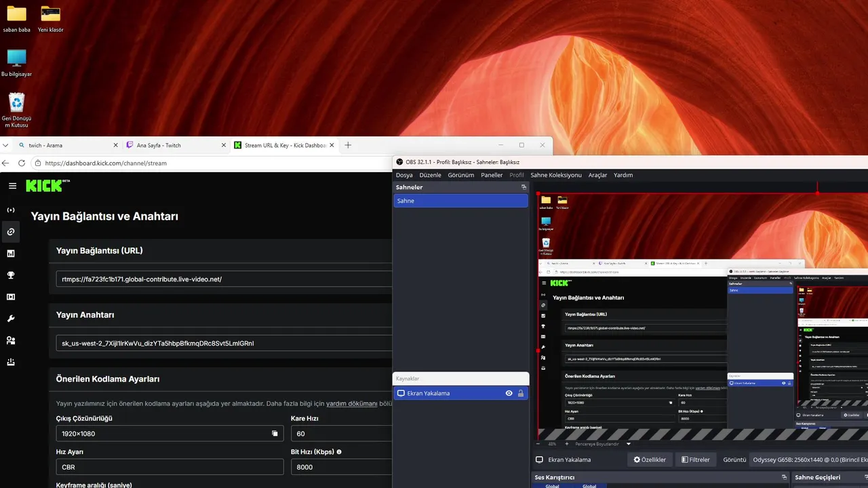Toggle lock on Ekran Yakalama source

[x=521, y=393]
